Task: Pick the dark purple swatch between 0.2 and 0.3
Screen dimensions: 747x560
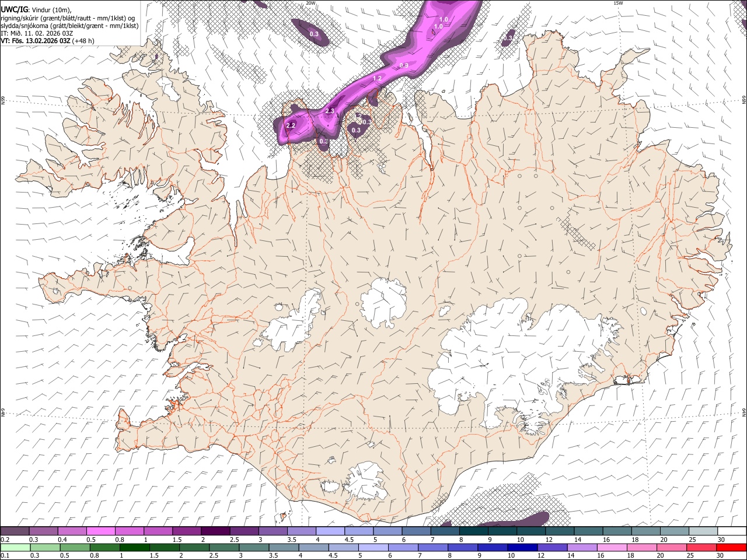Action: tap(15, 531)
